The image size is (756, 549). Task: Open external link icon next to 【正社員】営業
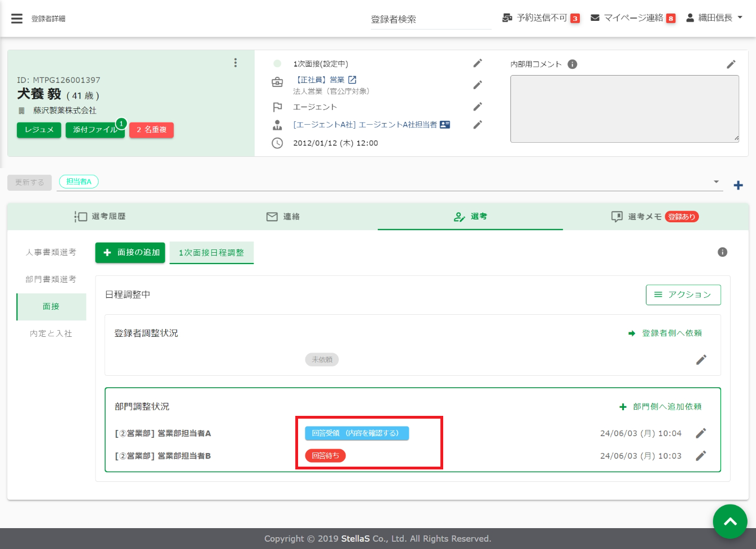352,80
